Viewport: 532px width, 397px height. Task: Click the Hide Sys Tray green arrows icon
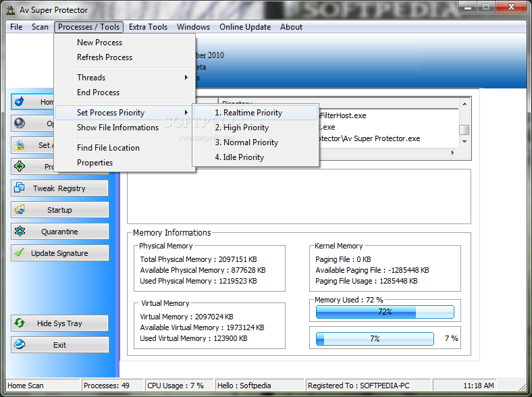pos(20,323)
